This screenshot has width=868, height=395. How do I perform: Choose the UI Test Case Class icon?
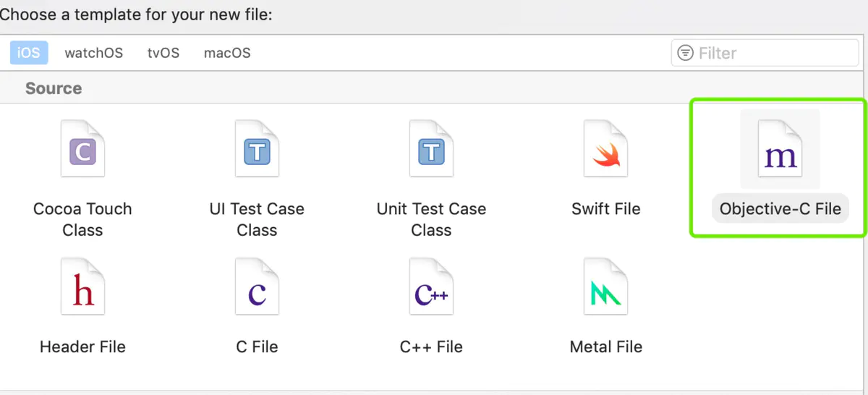(257, 149)
